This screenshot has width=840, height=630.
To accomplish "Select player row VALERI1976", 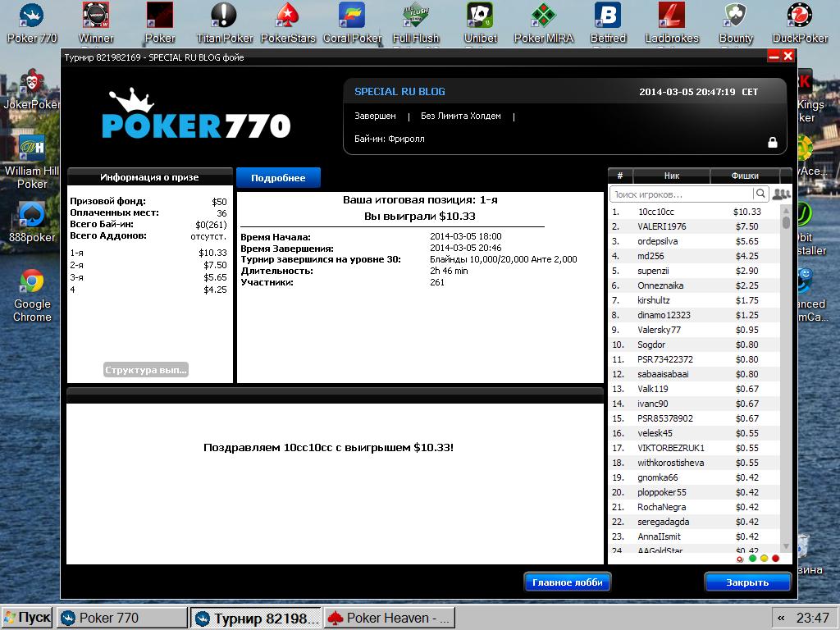I will 695,226.
